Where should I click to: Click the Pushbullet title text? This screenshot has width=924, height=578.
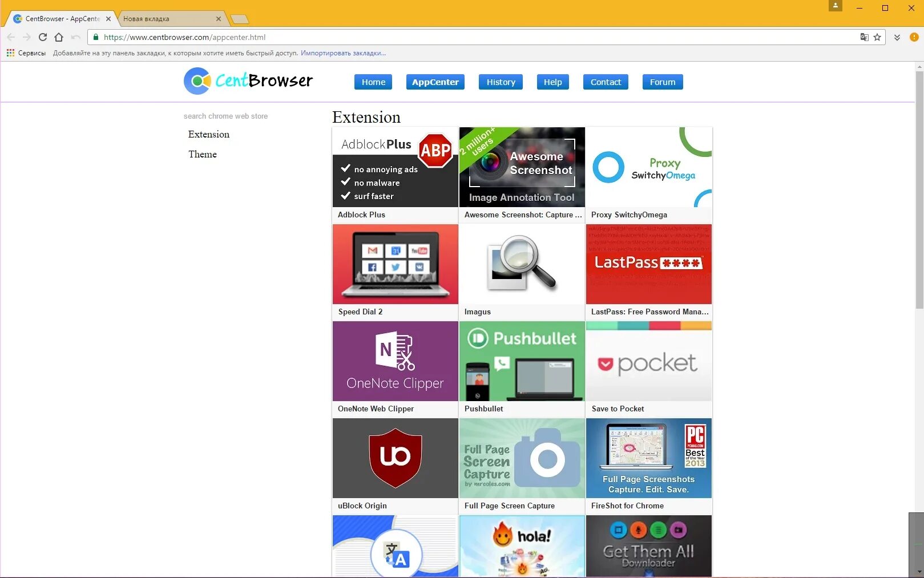tap(483, 409)
